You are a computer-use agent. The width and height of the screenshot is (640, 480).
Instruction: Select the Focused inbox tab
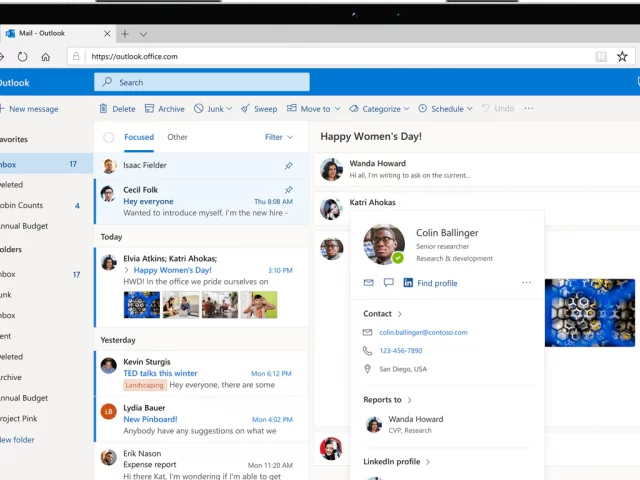pyautogui.click(x=139, y=137)
